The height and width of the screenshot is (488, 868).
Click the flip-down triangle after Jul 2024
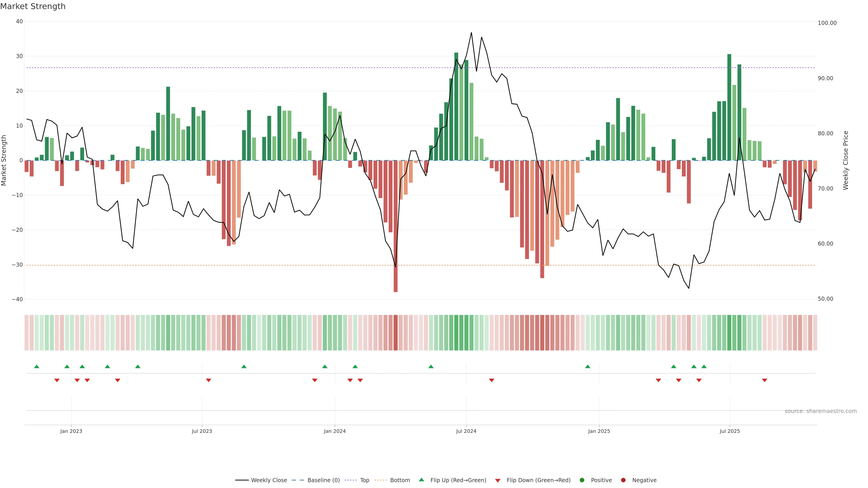[x=492, y=380]
